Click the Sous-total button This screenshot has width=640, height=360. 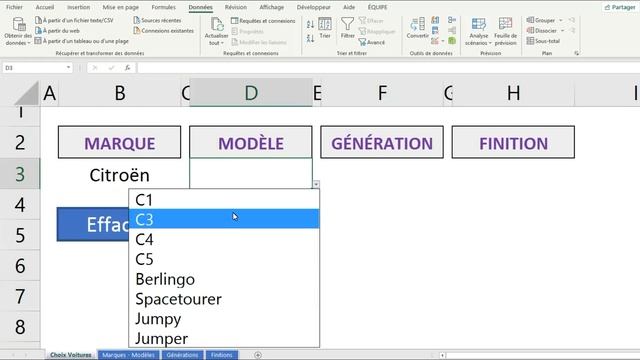click(543, 41)
